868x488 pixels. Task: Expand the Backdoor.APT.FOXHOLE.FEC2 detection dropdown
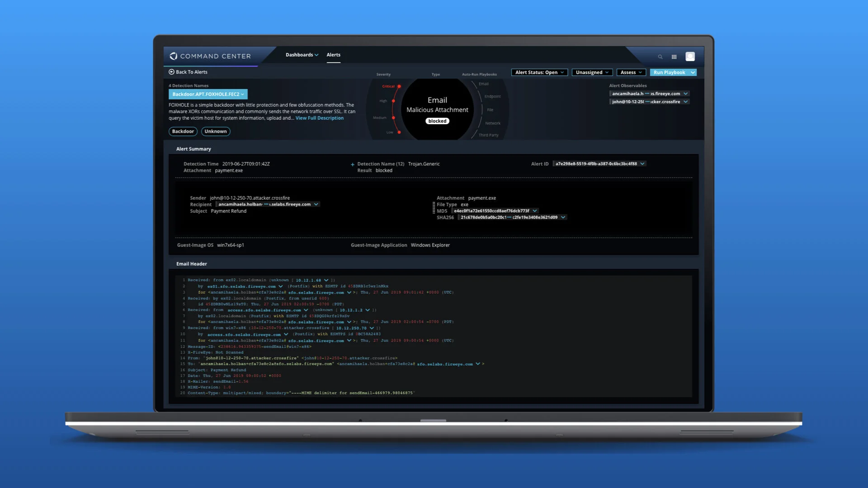[208, 94]
